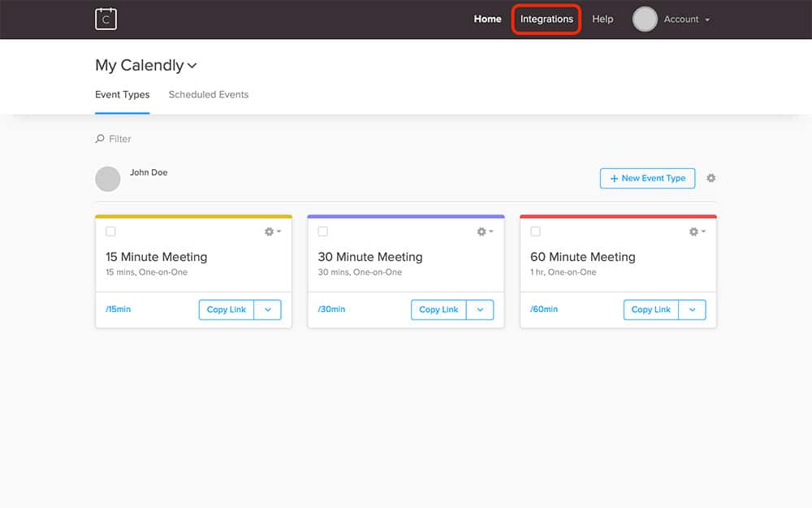Click John Doe's profile avatar
This screenshot has width=812, height=508.
point(108,179)
